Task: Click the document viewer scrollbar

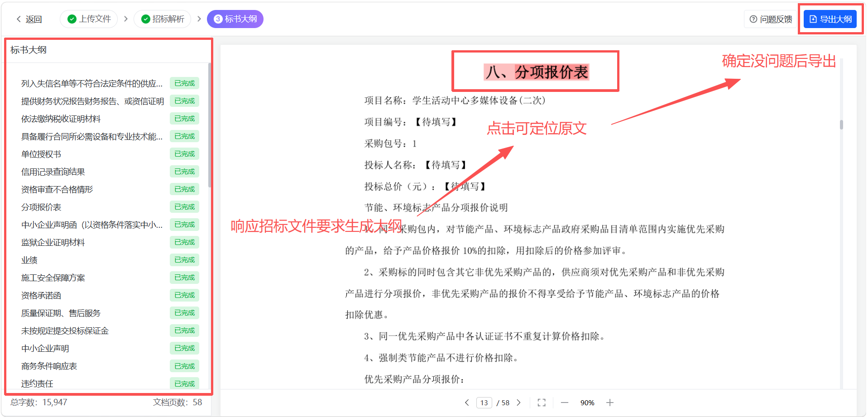Action: click(x=841, y=125)
